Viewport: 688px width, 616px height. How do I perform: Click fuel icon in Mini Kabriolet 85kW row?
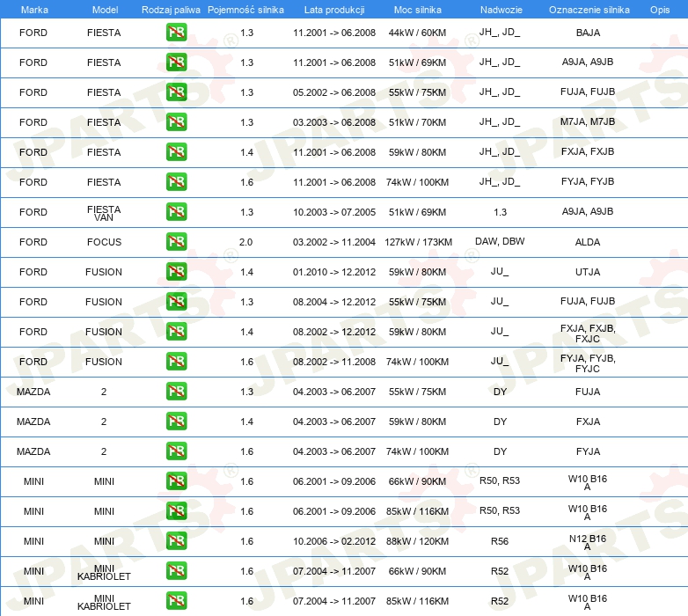(176, 601)
